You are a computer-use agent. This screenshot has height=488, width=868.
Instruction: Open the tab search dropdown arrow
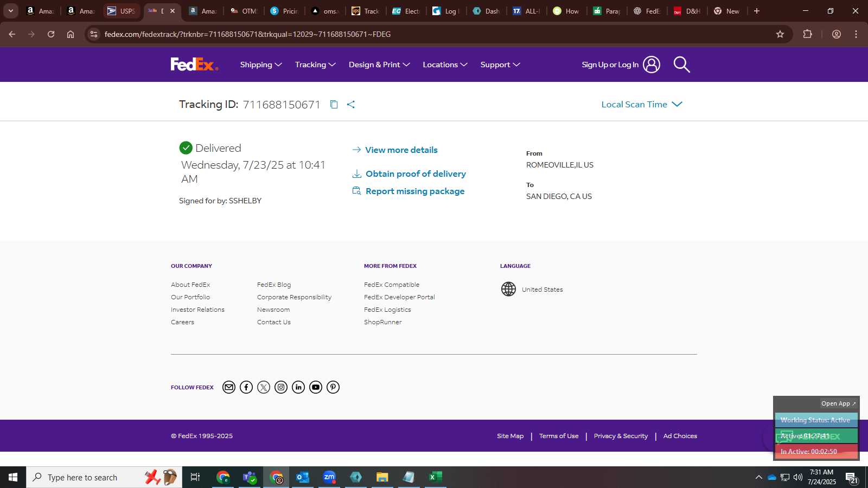(11, 11)
